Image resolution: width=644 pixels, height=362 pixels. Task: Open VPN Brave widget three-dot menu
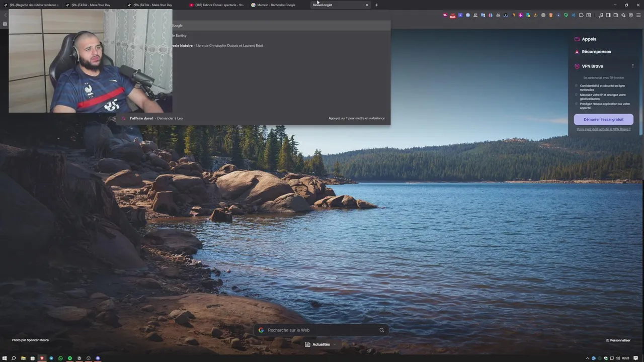[632, 66]
